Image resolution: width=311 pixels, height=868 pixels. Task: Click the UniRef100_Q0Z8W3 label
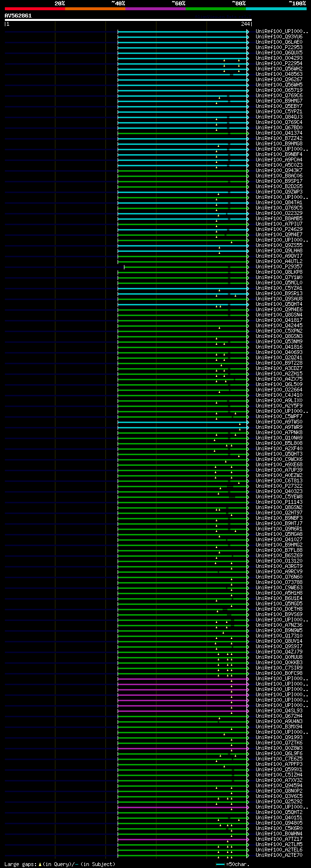[x=279, y=748]
